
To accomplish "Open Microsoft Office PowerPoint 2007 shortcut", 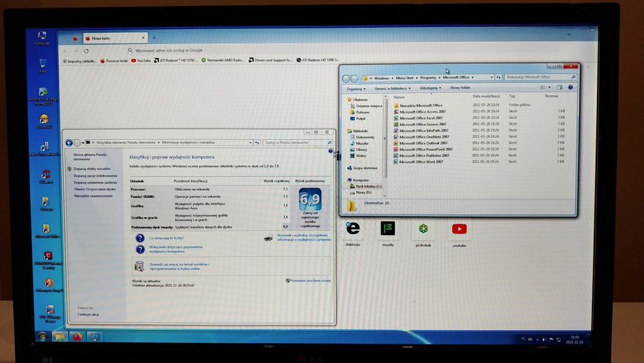I will [x=423, y=149].
